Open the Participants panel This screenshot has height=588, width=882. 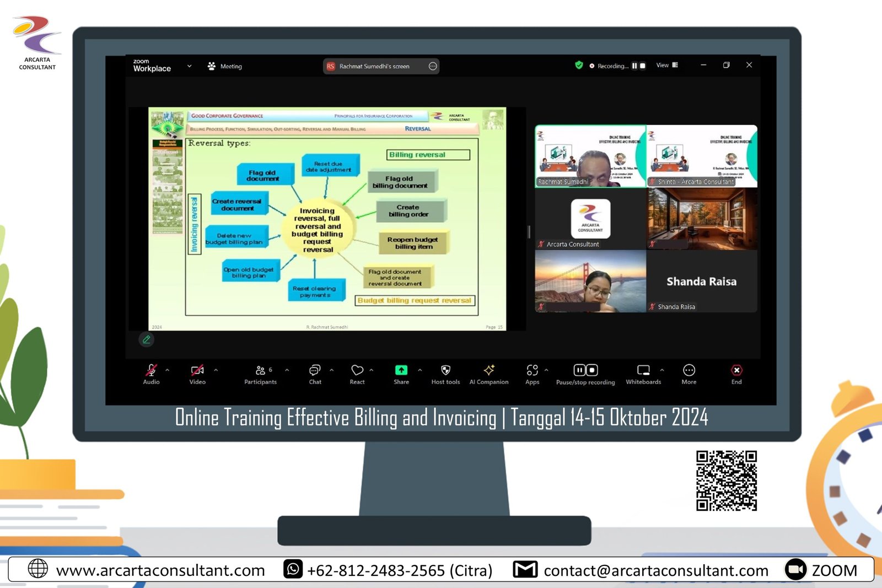(x=261, y=370)
